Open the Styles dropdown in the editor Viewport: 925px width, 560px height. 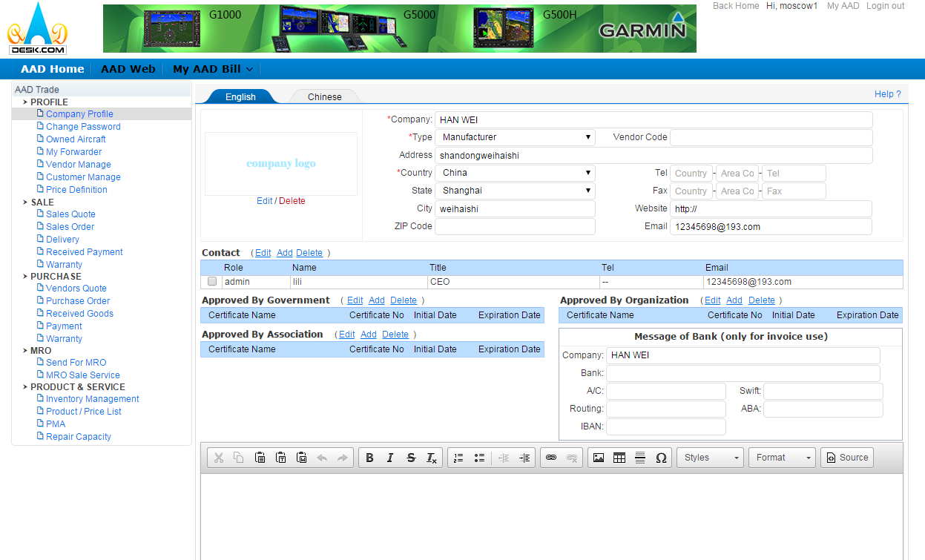710,458
